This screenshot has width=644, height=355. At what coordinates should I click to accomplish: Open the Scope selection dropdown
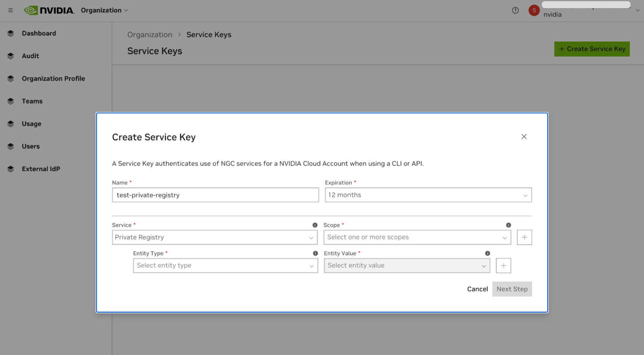[x=417, y=237]
